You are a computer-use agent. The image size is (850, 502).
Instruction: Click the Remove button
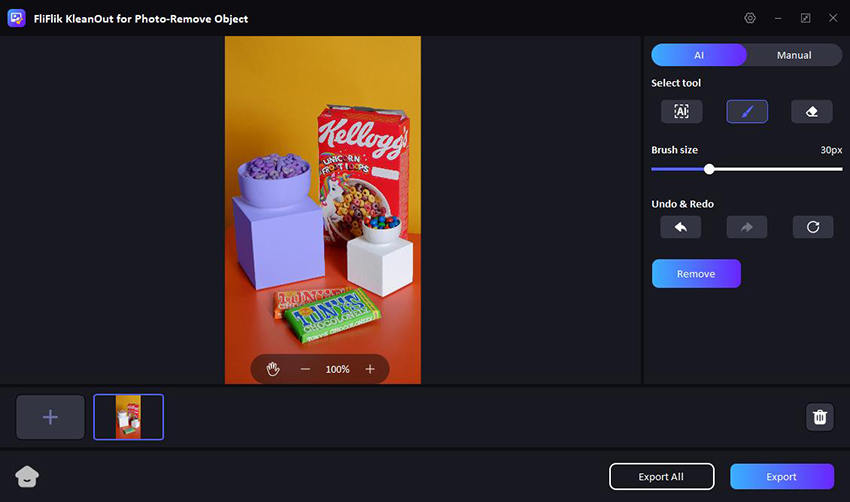(696, 273)
